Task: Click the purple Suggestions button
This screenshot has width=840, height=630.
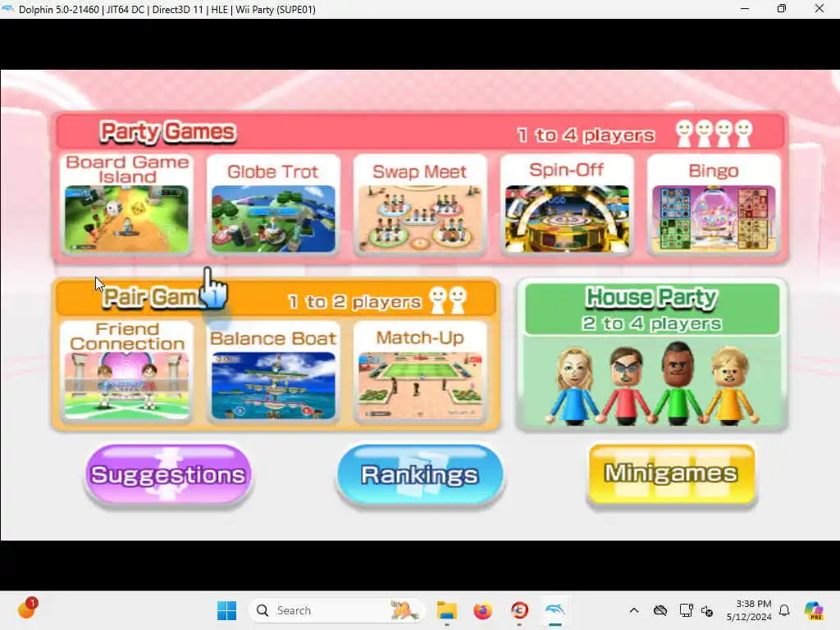Action: tap(168, 475)
